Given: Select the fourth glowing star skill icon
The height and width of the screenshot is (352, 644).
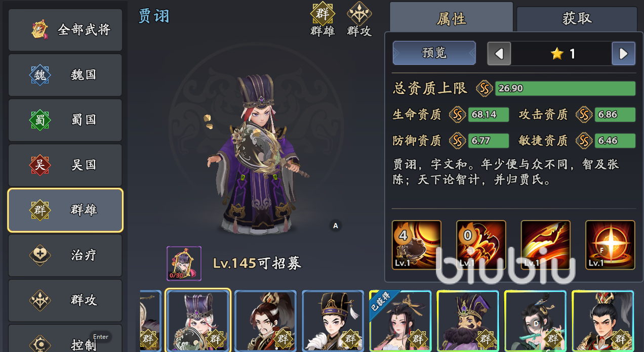Looking at the screenshot, I should click(x=610, y=245).
